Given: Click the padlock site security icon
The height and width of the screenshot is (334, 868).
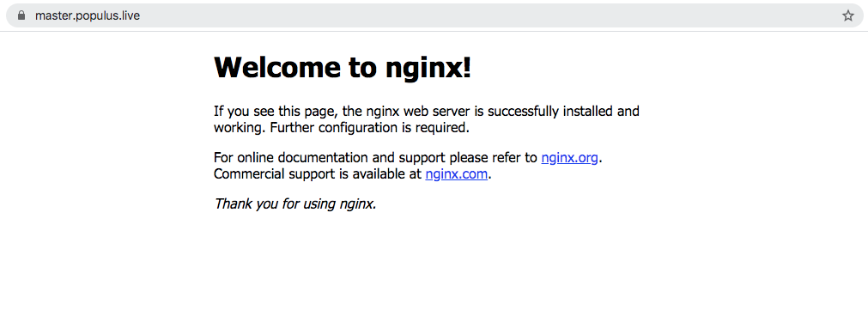Looking at the screenshot, I should click(x=21, y=15).
